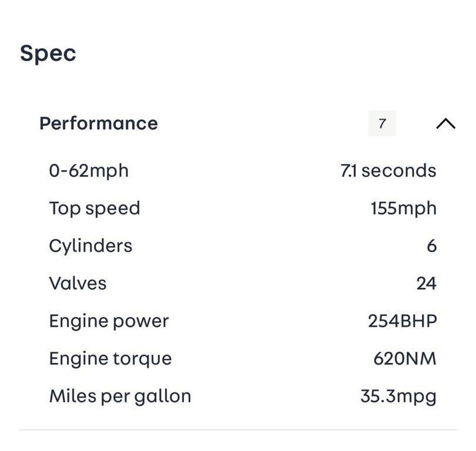Select the Engine power label
476x451 pixels.
click(x=109, y=321)
